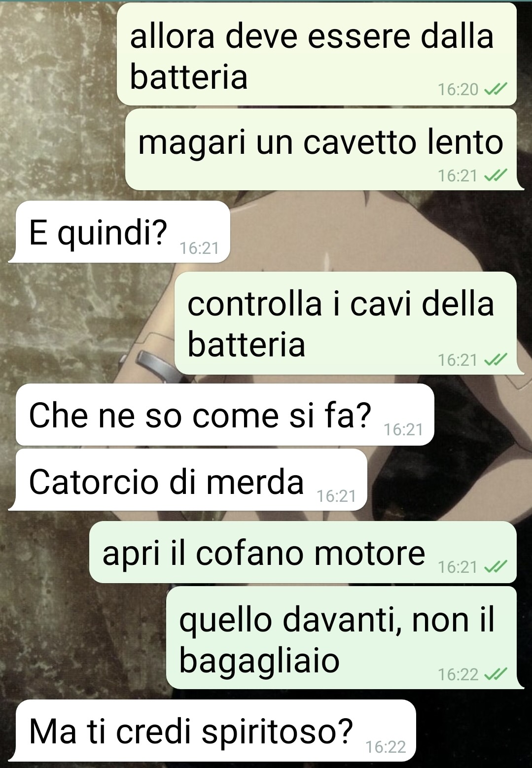532x768 pixels.
Task: Tap the 'quello davanti, non il bagagliaio' bubble
Action: [344, 638]
